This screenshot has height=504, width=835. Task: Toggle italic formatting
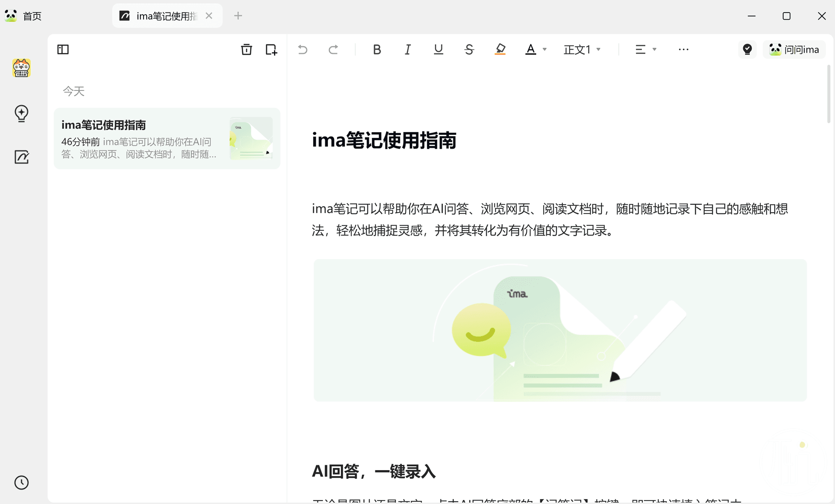coord(407,50)
